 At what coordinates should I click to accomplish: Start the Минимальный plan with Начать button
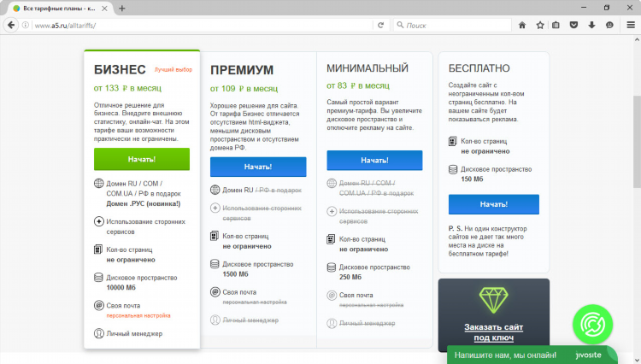(x=374, y=160)
